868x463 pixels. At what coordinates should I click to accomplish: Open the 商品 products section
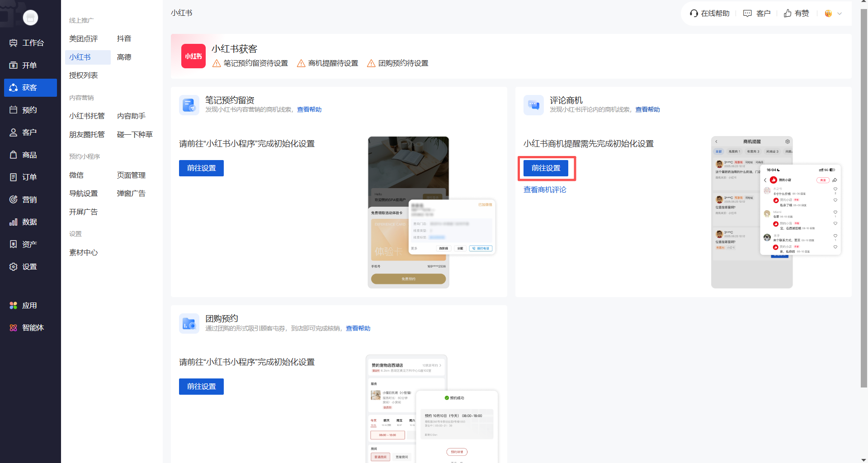tap(30, 155)
